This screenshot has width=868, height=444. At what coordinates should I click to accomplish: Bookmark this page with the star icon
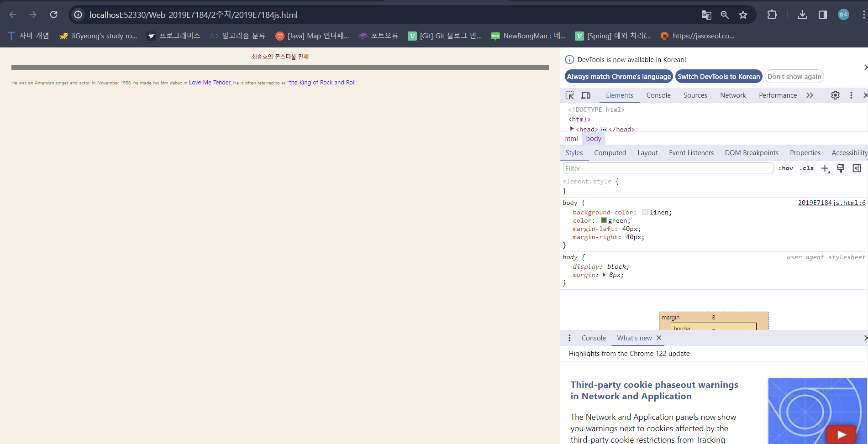coord(743,15)
